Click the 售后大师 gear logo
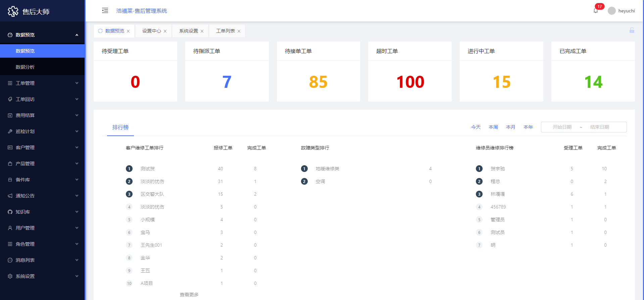644x300 pixels. pos(13,11)
